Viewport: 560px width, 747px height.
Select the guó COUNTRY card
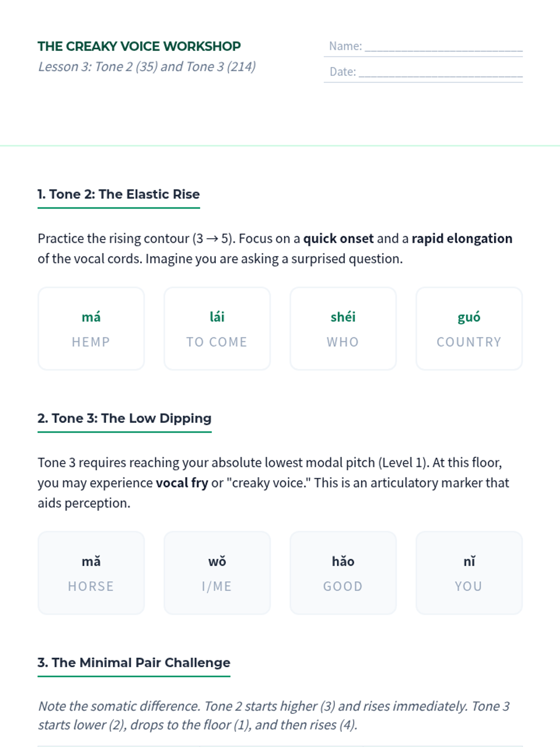469,329
